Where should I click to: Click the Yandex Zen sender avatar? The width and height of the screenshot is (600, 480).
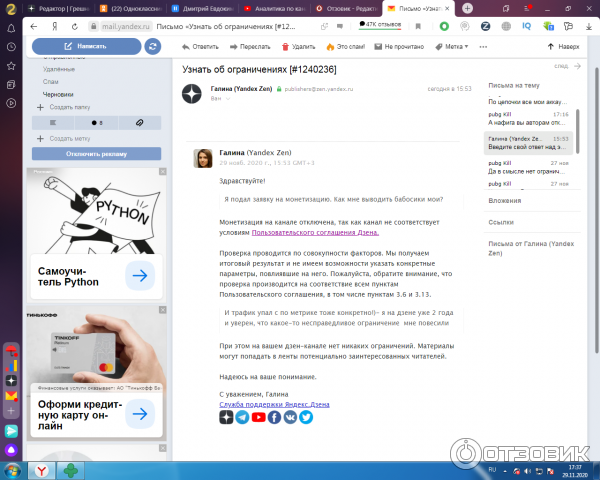192,94
